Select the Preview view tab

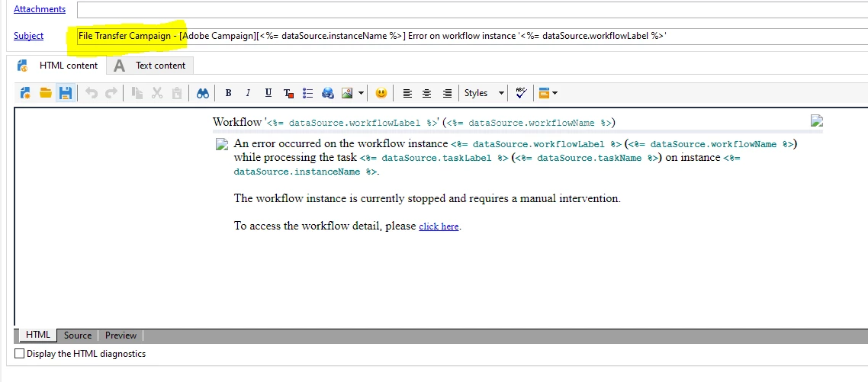click(121, 335)
